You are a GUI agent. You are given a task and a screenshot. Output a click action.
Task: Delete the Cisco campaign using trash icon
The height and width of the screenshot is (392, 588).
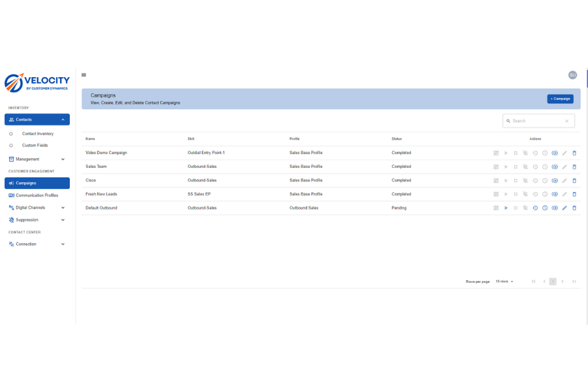[574, 180]
